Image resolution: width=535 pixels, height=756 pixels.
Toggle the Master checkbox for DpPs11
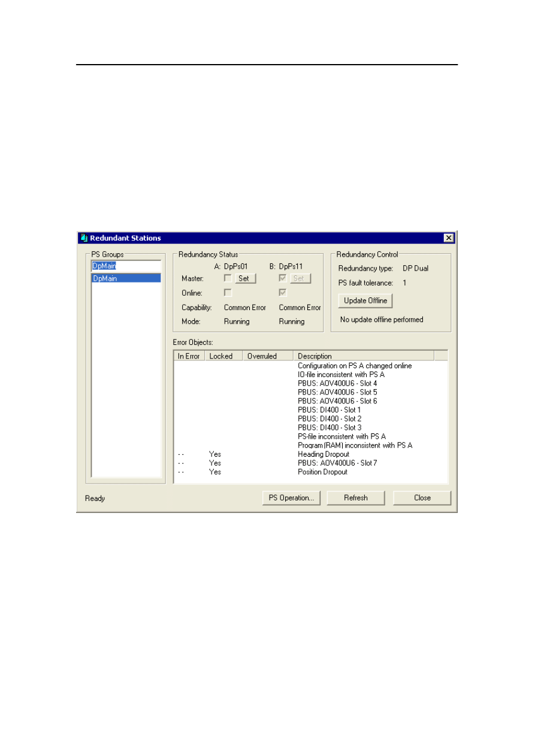pyautogui.click(x=283, y=278)
